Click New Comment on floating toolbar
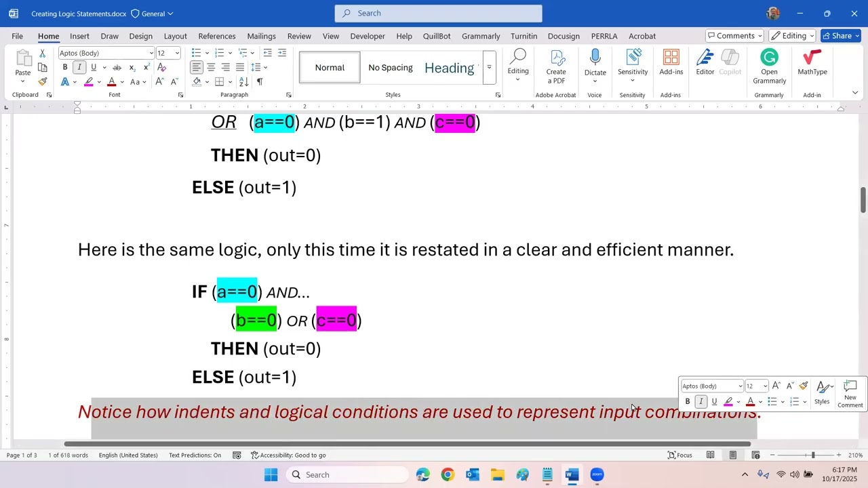 point(850,394)
